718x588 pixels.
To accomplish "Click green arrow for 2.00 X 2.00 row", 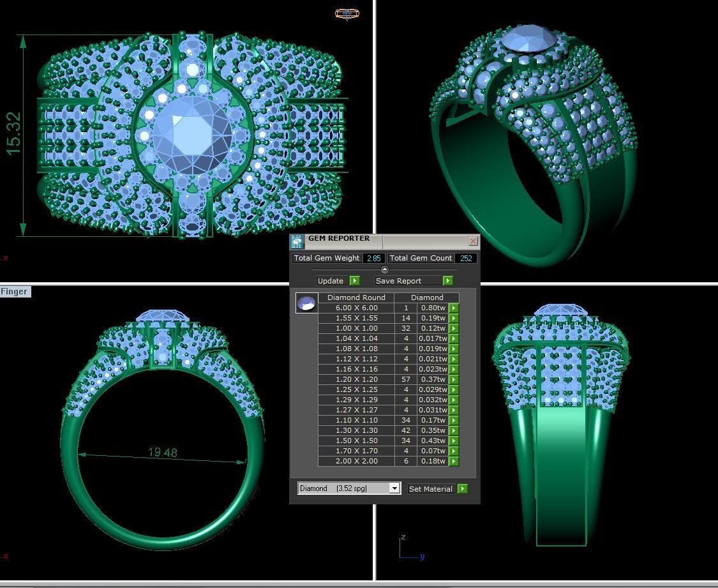I will click(453, 461).
